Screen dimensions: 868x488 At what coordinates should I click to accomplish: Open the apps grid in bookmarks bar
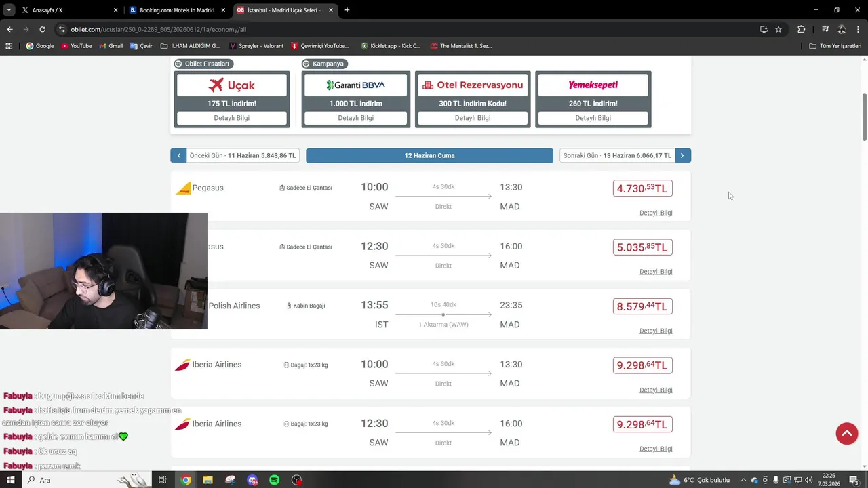[9, 46]
